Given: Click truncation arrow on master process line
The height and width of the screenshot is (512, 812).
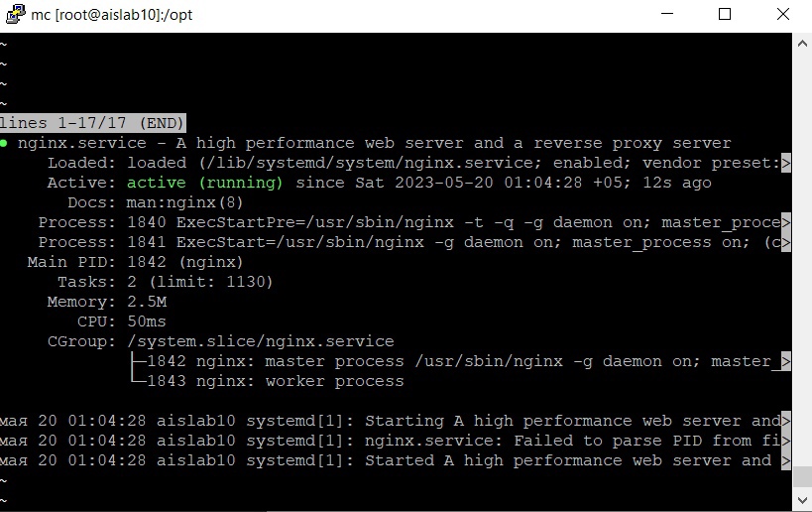Looking at the screenshot, I should coord(786,362).
